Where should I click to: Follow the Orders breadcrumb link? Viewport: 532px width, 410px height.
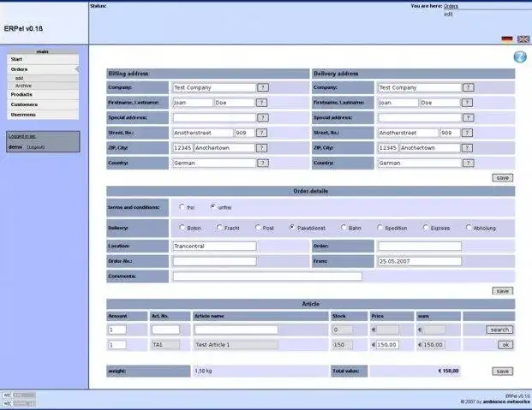click(451, 6)
